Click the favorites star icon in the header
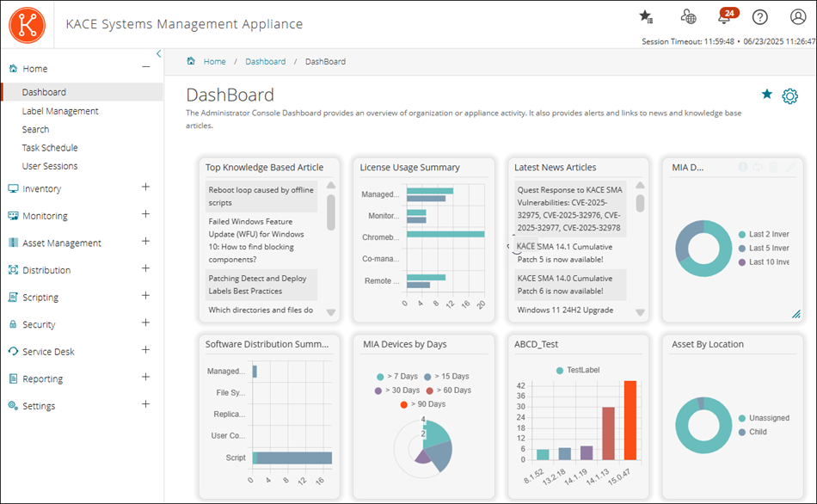This screenshot has width=817, height=504. pos(646,15)
